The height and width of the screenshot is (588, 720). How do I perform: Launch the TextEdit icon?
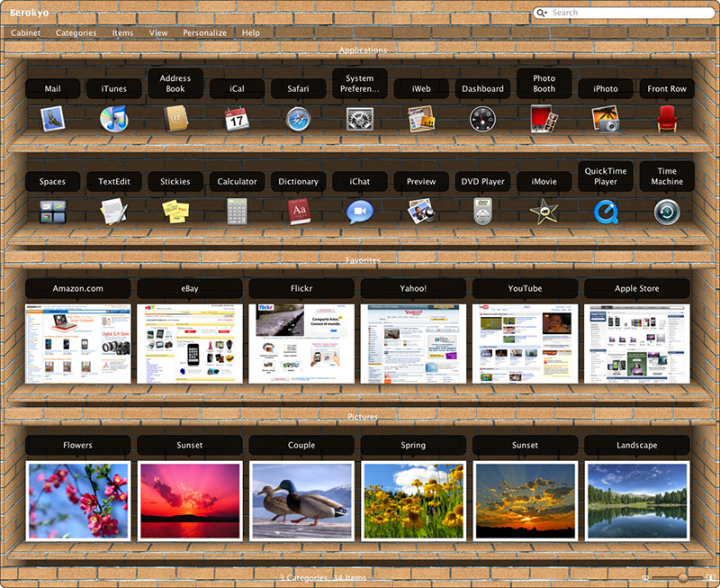pyautogui.click(x=113, y=212)
